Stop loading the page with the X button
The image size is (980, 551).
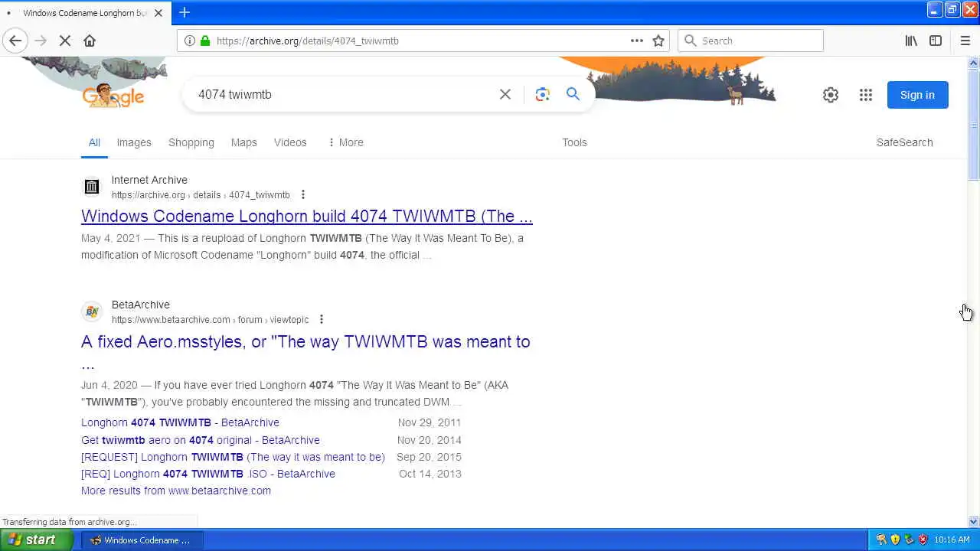pos(65,41)
